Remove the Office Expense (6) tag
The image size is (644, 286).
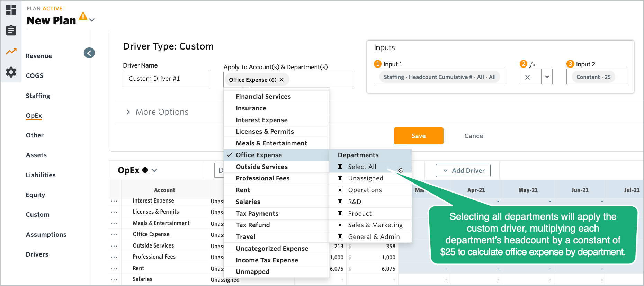tap(281, 80)
